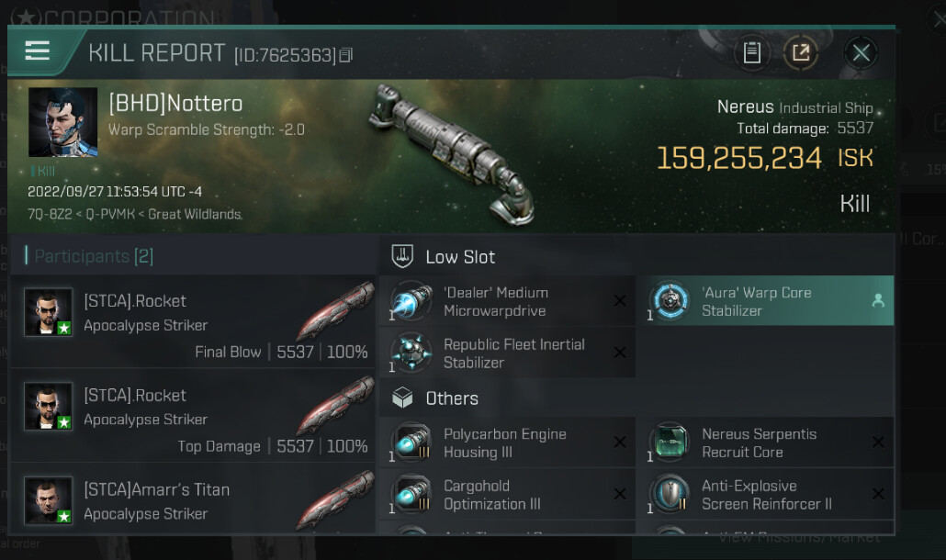Open the Participants [2] list header
Viewport: 946px width, 560px height.
coord(94,256)
